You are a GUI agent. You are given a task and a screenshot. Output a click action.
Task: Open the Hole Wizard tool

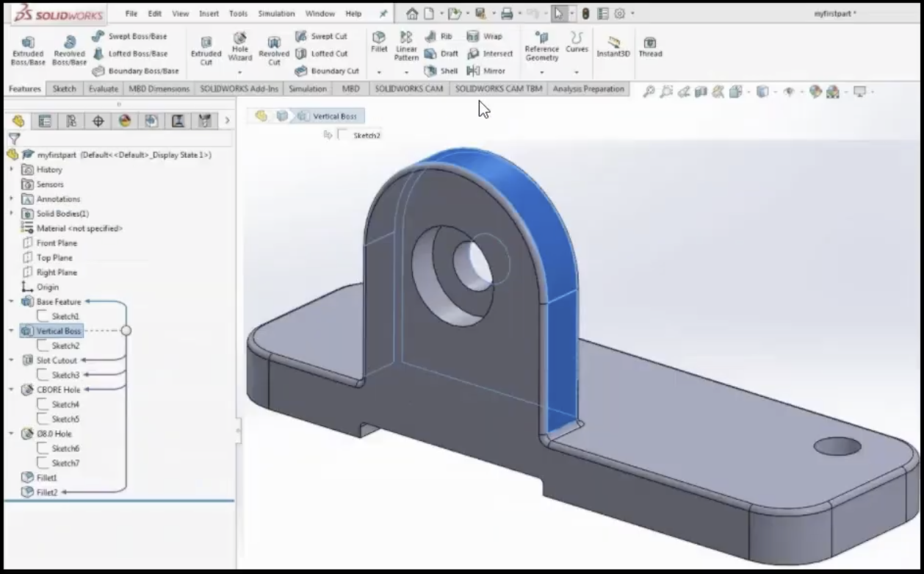click(x=239, y=47)
